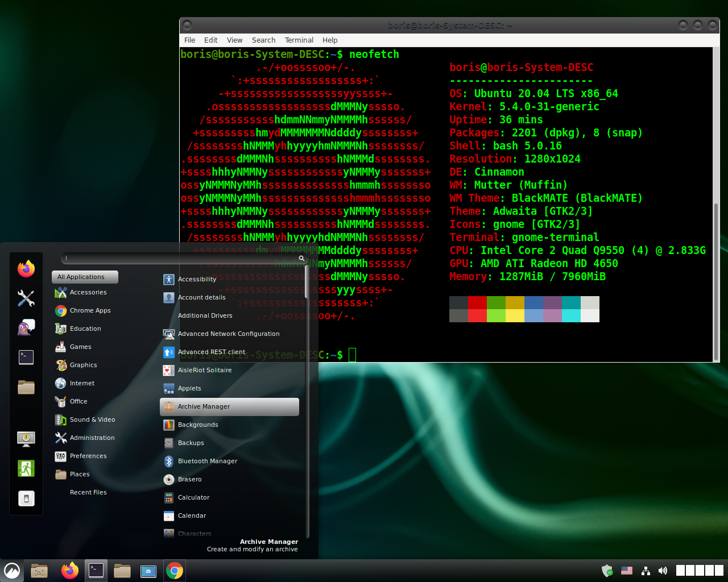Viewport: 728px width, 582px height.
Task: Open System Settings wrench-and-screwdriver favorite icon
Action: tap(26, 298)
